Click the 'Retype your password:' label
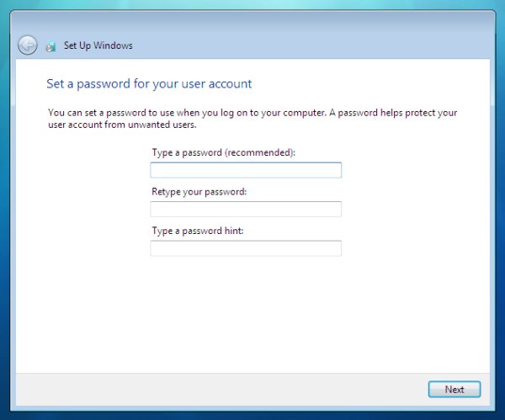Screen dimensions: 505x420 199,192
